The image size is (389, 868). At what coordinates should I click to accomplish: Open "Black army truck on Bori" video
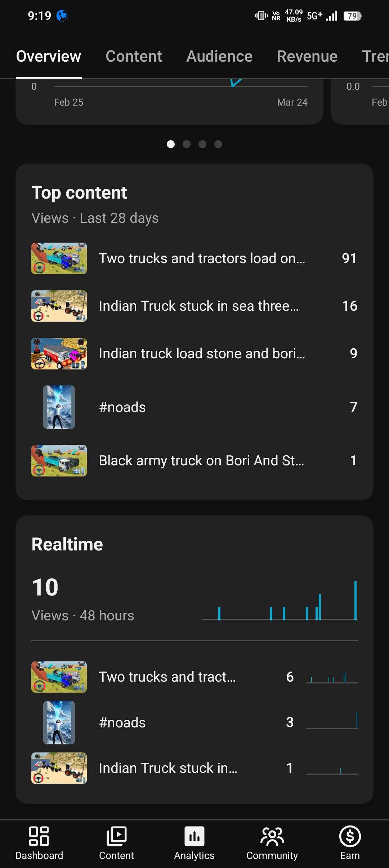201,461
